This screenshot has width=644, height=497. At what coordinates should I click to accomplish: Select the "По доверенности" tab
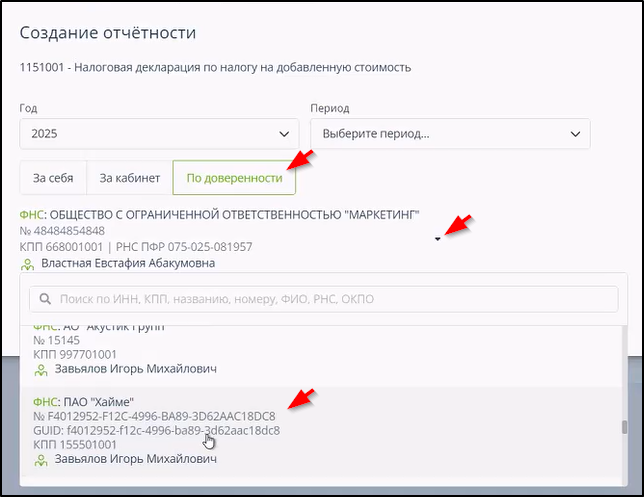[x=234, y=178]
